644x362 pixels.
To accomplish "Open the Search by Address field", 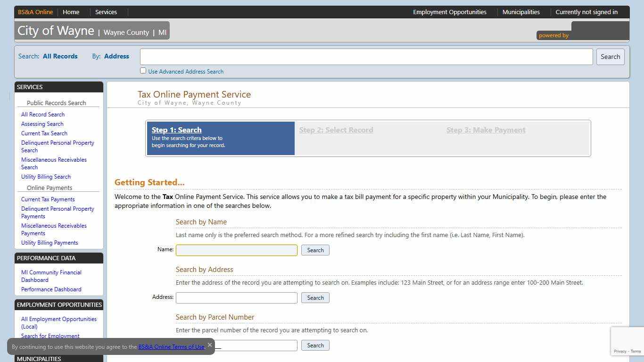I will [x=236, y=297].
